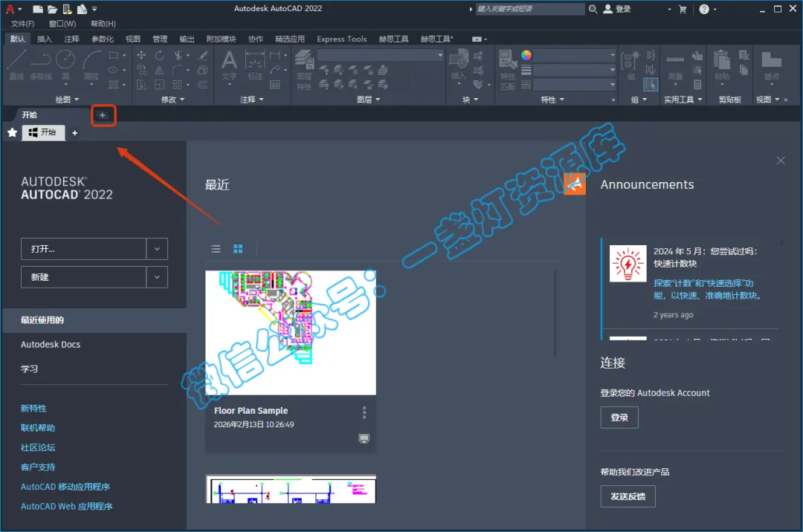Open the linetype combo box
This screenshot has width=803, height=532.
click(x=575, y=85)
